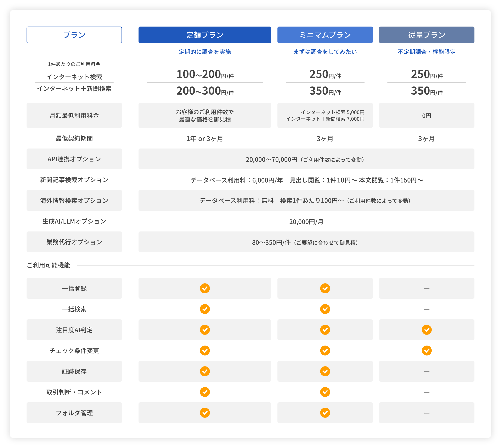Click the プラン header button

[74, 35]
